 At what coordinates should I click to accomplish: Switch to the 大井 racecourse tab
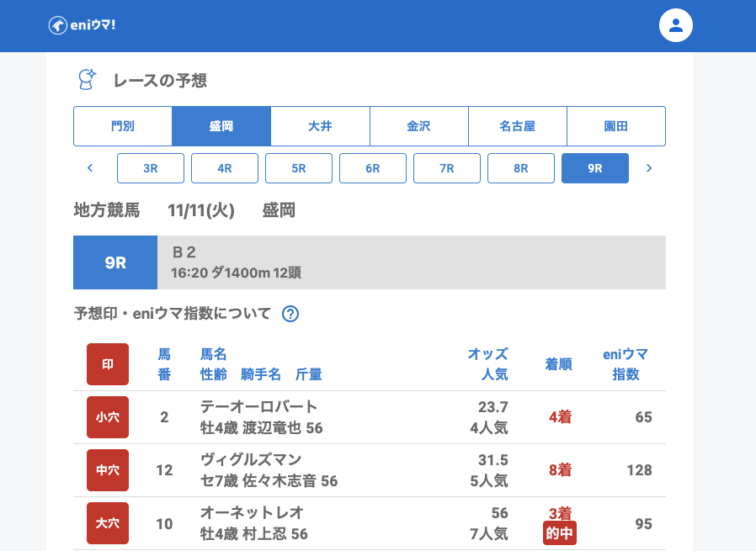pyautogui.click(x=320, y=126)
